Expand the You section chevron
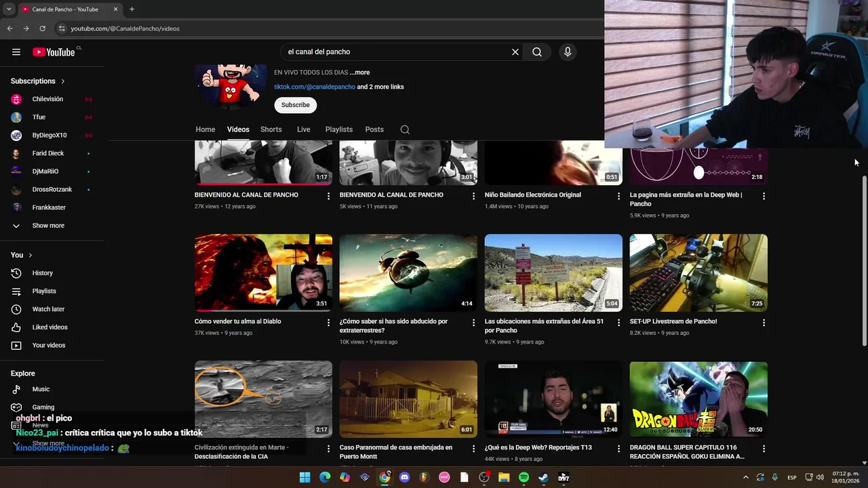The width and height of the screenshot is (868, 488). pyautogui.click(x=31, y=256)
